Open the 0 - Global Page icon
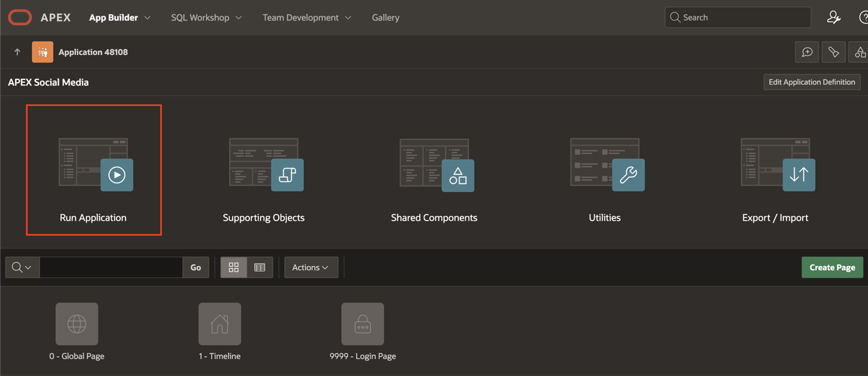Image resolution: width=868 pixels, height=376 pixels. [x=77, y=324]
